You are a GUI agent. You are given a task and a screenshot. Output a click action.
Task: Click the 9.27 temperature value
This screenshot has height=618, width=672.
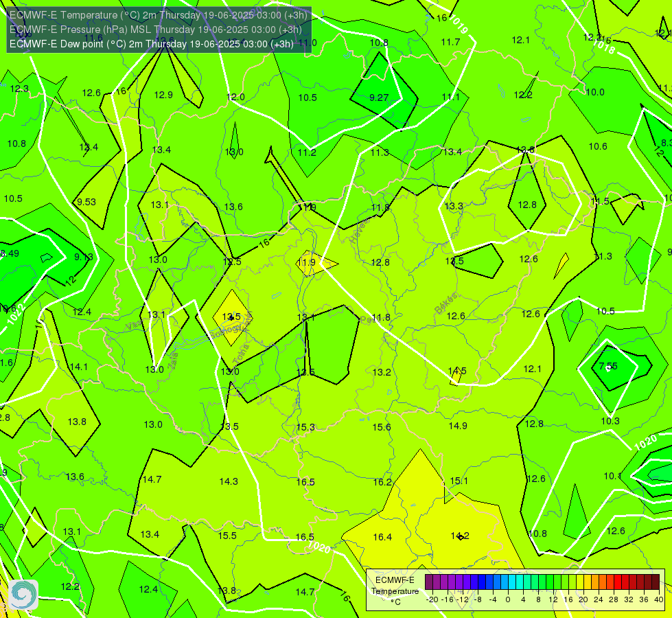point(379,98)
